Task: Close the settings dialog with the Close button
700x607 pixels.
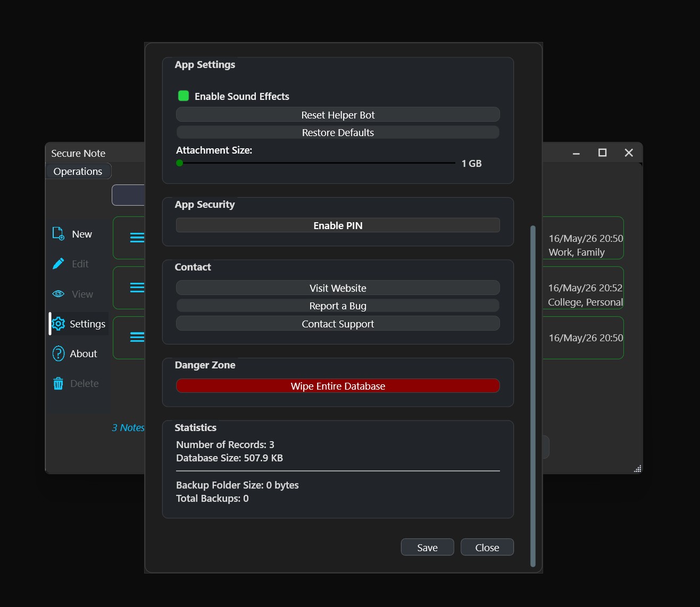Action: point(487,547)
